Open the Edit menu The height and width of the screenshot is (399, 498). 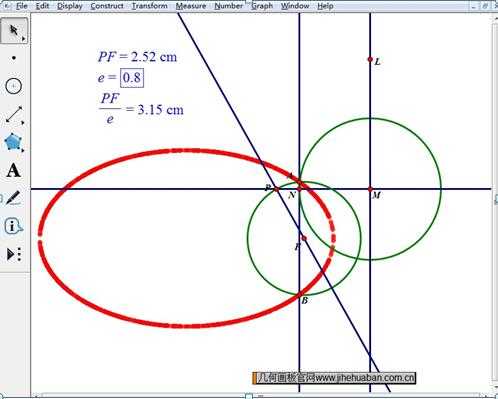[x=42, y=6]
